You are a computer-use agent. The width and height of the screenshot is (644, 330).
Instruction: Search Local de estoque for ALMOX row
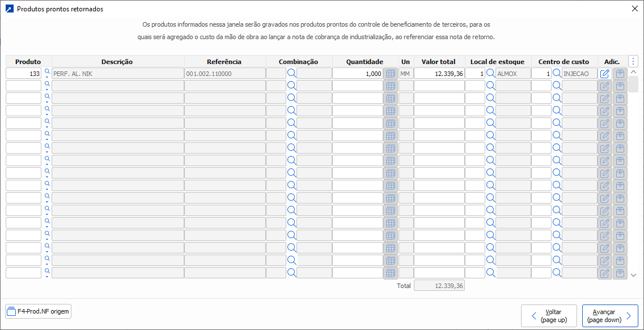pos(491,73)
